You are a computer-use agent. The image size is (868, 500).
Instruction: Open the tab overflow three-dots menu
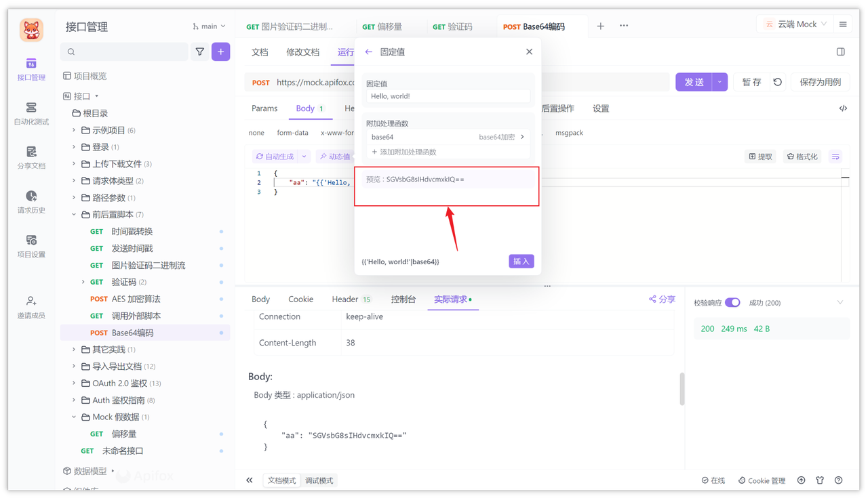click(624, 26)
